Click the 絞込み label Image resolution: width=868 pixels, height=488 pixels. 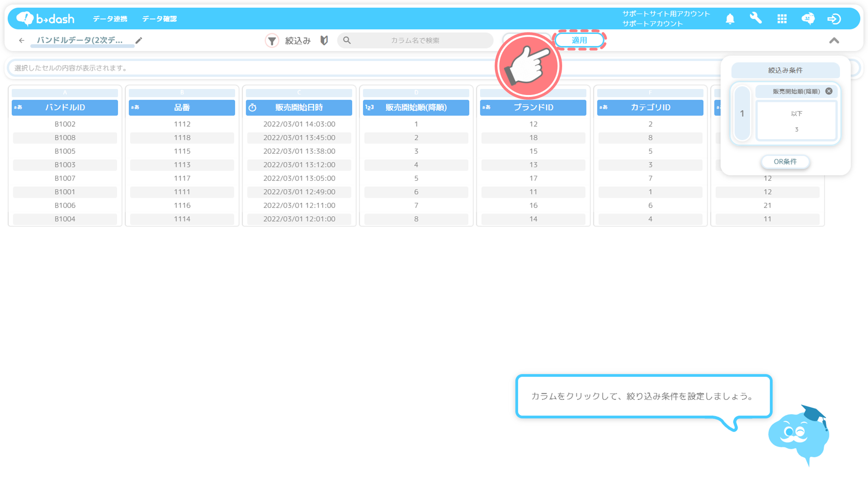(298, 40)
